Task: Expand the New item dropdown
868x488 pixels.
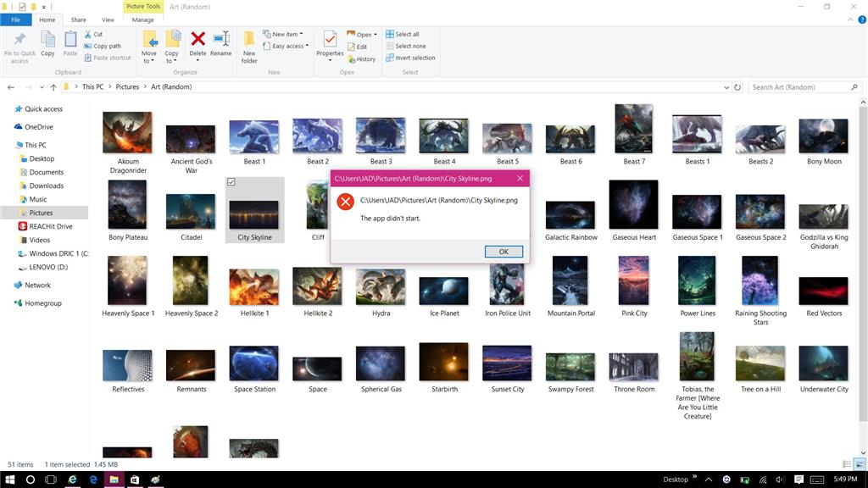Action: [x=283, y=34]
